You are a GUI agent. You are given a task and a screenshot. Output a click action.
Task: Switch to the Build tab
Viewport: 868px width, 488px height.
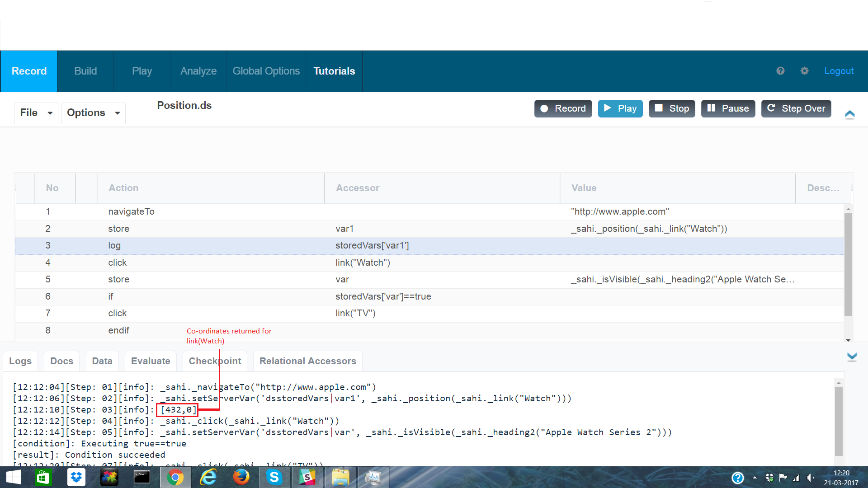click(x=85, y=71)
